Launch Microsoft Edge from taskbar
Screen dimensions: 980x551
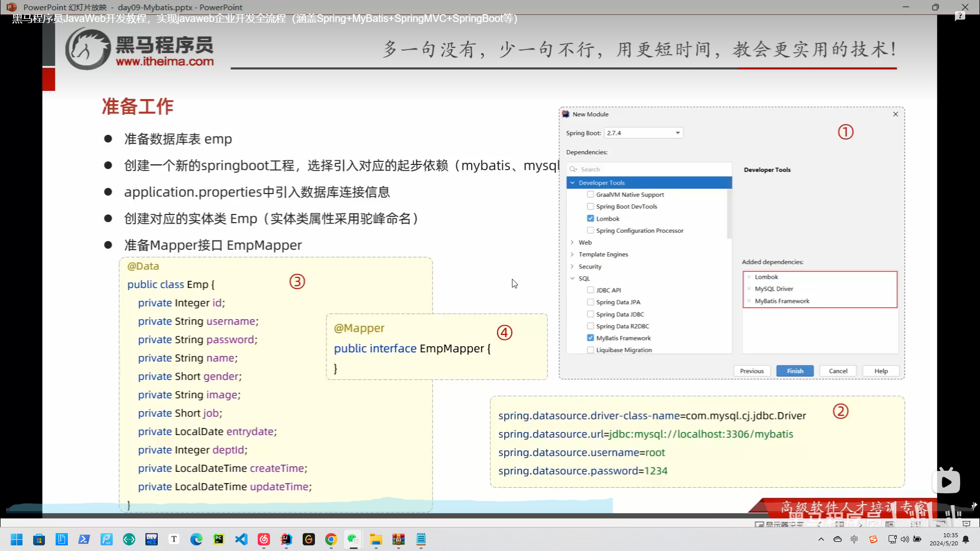[x=197, y=539]
